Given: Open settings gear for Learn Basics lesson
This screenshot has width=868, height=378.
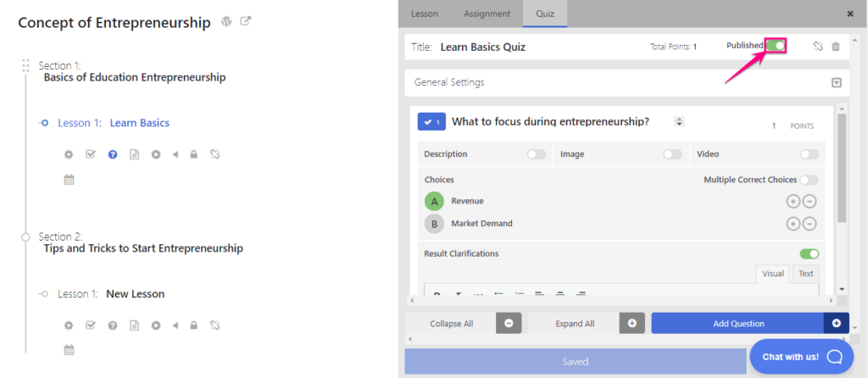Looking at the screenshot, I should point(69,154).
